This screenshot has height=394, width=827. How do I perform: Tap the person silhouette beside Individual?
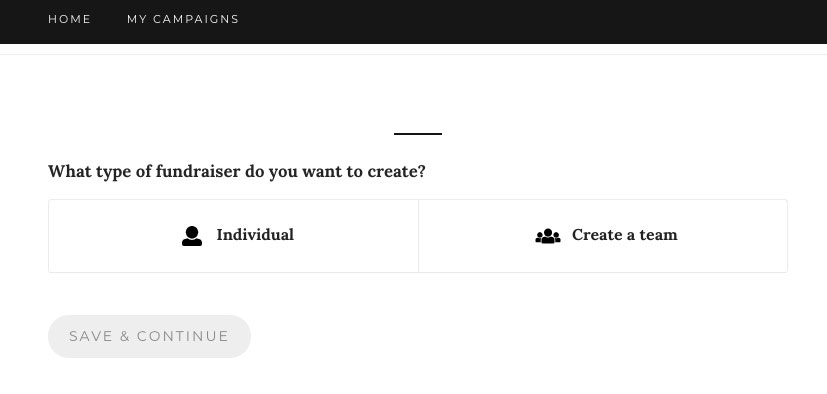pos(192,236)
